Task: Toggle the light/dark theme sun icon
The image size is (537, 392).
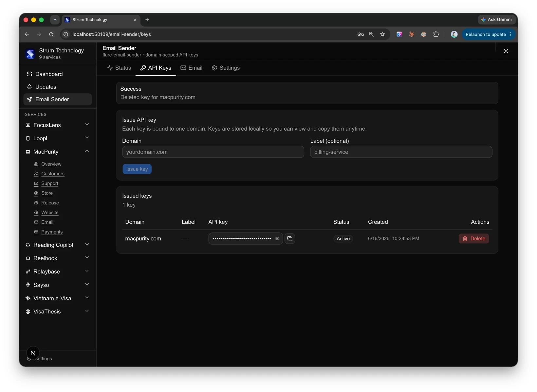Action: (506, 51)
